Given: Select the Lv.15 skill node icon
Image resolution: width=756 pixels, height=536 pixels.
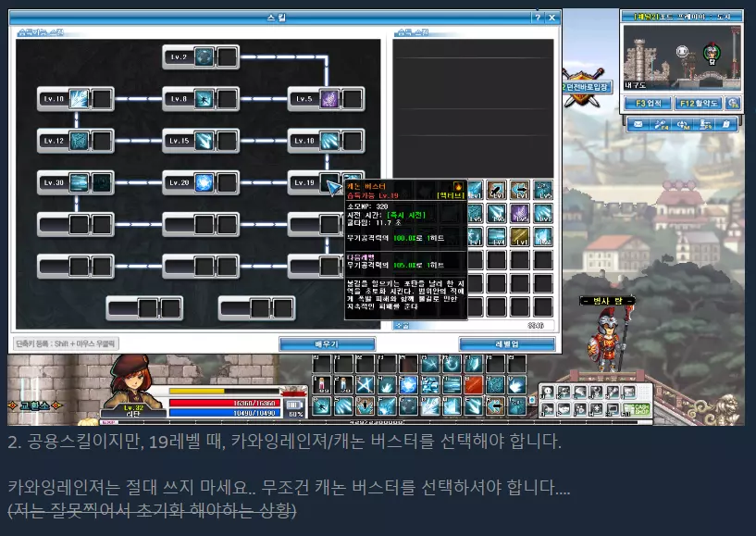Looking at the screenshot, I should click(204, 141).
